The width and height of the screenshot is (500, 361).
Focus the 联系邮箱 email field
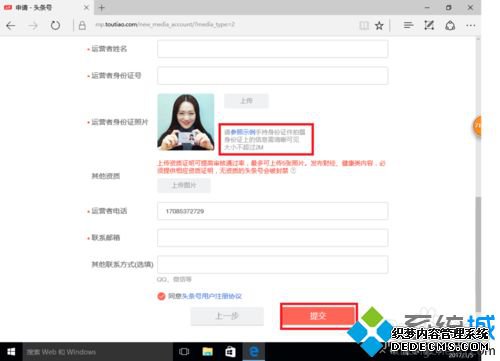pyautogui.click(x=273, y=238)
